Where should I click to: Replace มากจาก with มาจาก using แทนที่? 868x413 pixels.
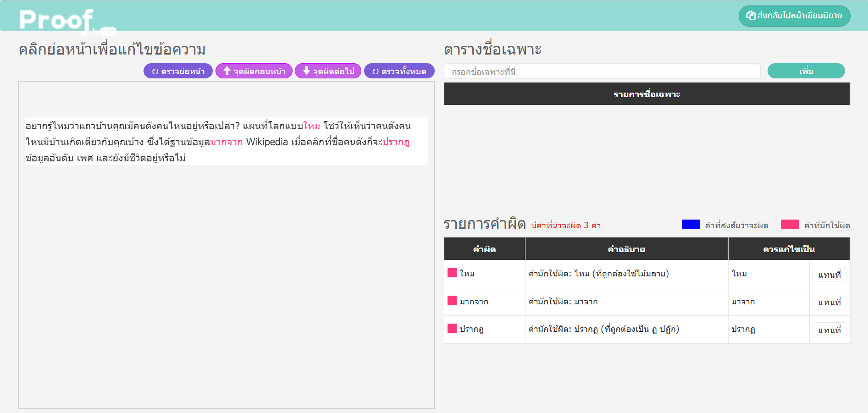point(829,302)
